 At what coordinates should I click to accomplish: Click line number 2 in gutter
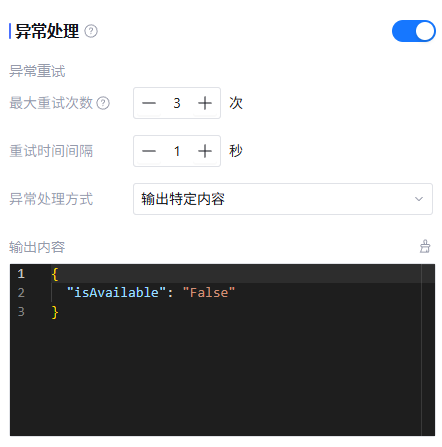(21, 293)
